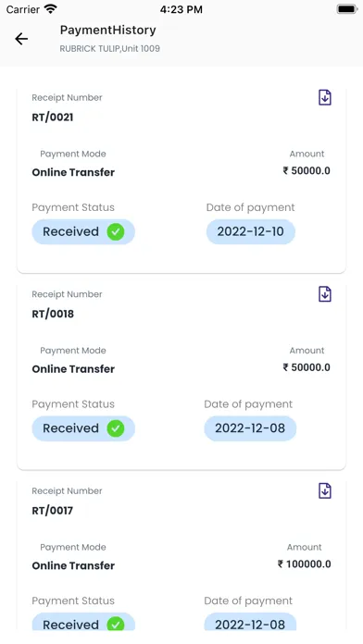This screenshot has width=363, height=644.
Task: Tap the 2022-12-08 date chip on RT/0018
Action: coord(250,428)
